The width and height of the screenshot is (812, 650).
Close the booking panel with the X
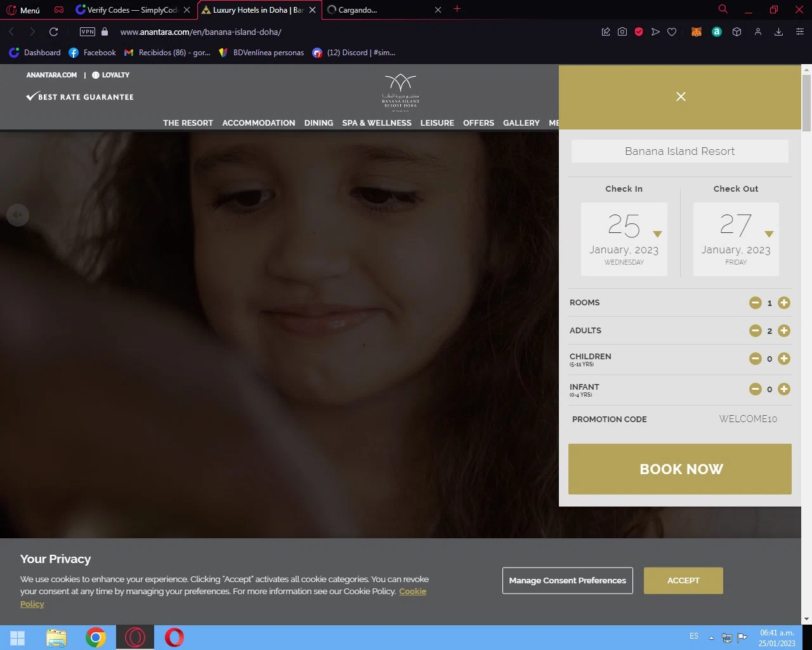(x=681, y=96)
